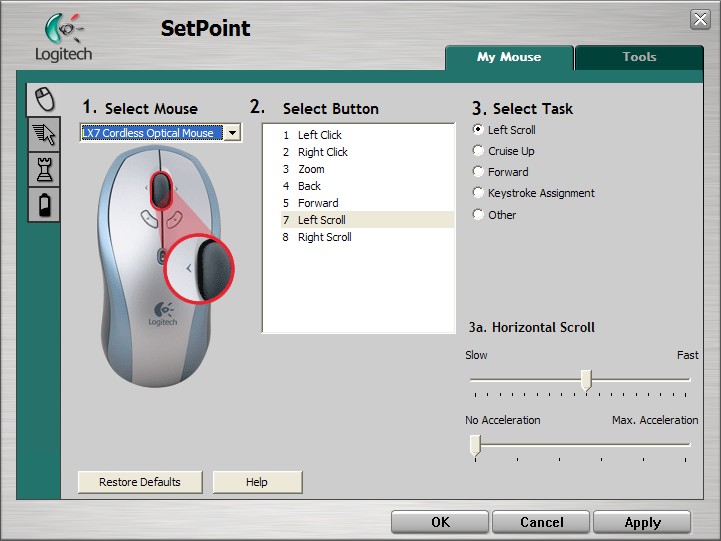This screenshot has height=541, width=721.
Task: Switch to the My Mouse tab
Action: [x=509, y=57]
